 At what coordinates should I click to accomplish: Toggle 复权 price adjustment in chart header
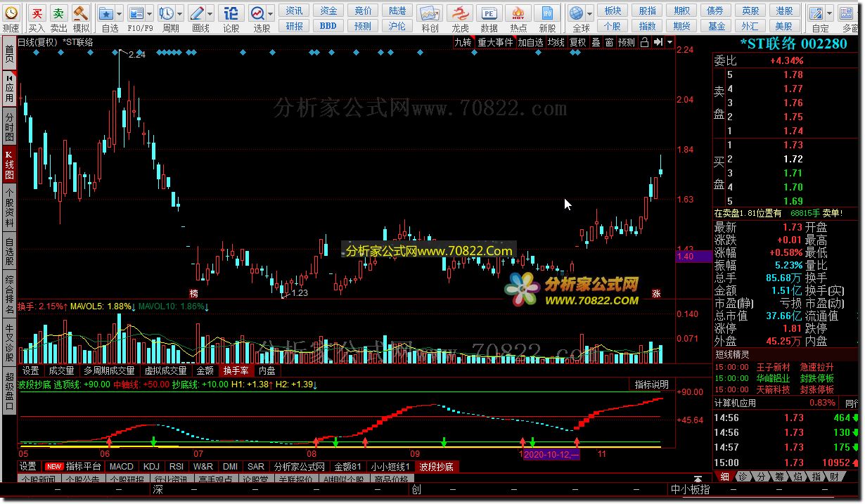pyautogui.click(x=577, y=42)
